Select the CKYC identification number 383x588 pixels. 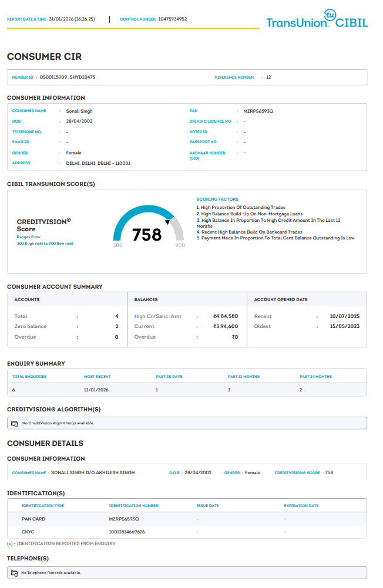(127, 532)
